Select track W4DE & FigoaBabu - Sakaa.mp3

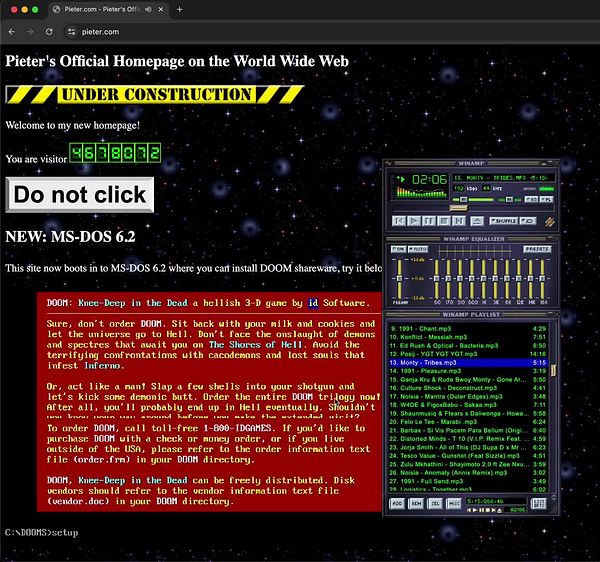(468, 404)
